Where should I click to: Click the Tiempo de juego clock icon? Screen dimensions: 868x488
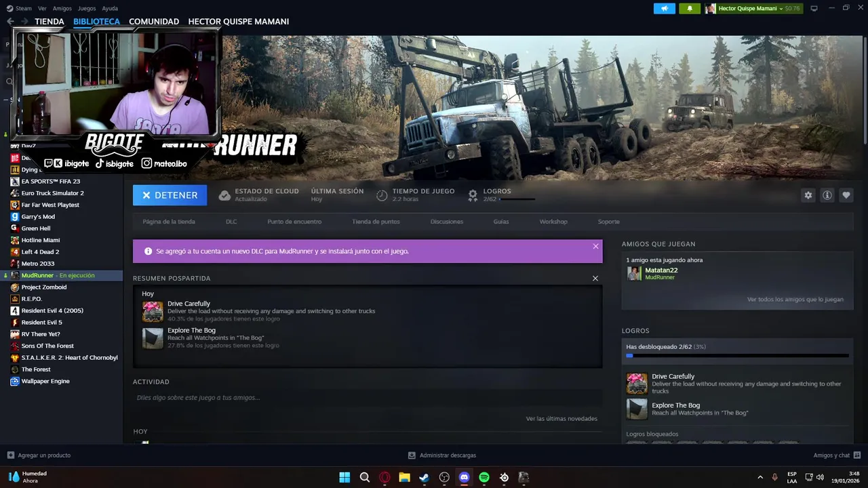pyautogui.click(x=382, y=195)
